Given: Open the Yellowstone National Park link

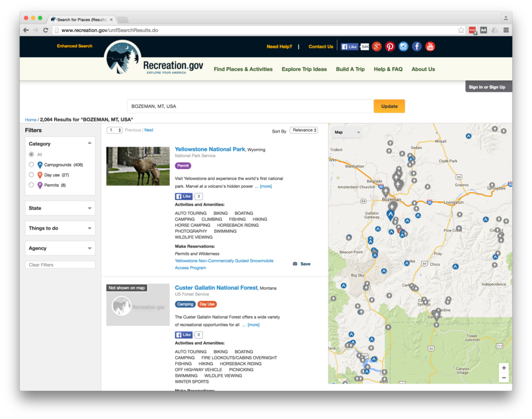Looking at the screenshot, I should click(210, 150).
